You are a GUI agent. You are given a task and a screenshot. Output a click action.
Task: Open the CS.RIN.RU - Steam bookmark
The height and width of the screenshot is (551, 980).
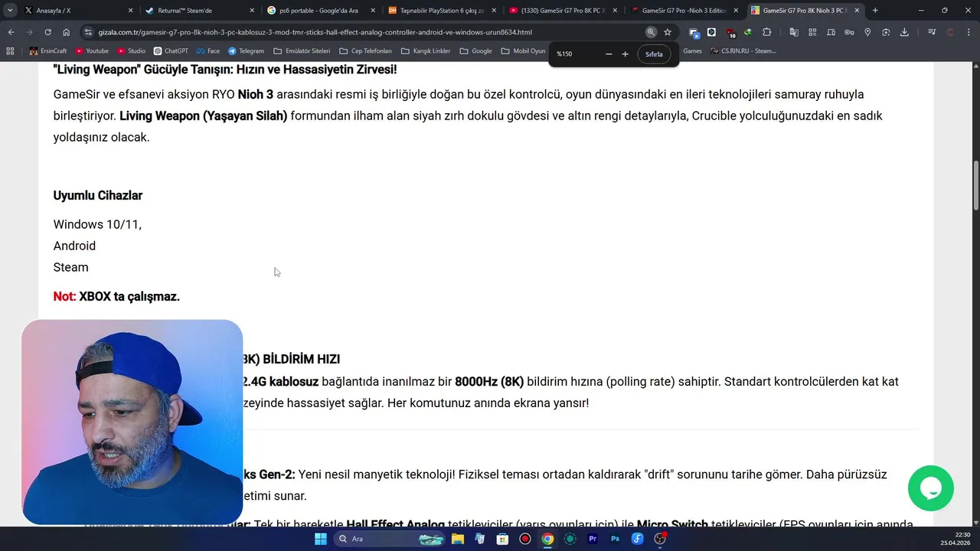click(x=743, y=51)
